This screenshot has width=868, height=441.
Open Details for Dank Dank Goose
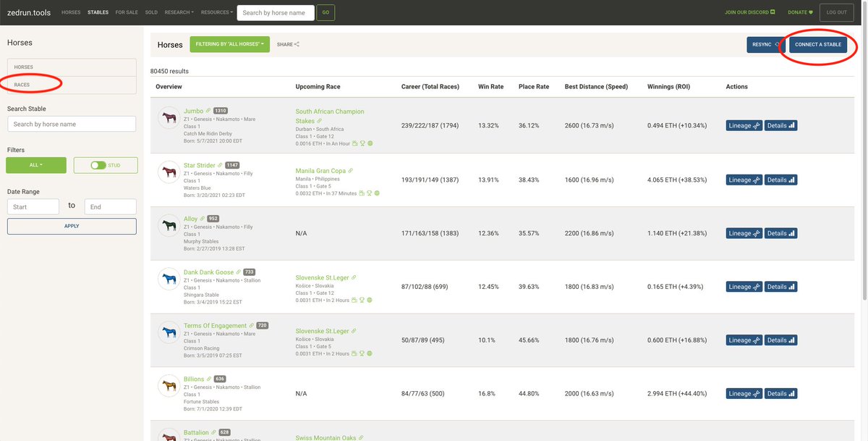coord(780,287)
